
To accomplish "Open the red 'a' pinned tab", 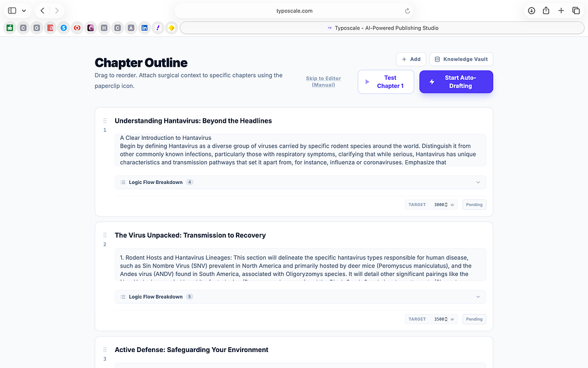I will [50, 28].
